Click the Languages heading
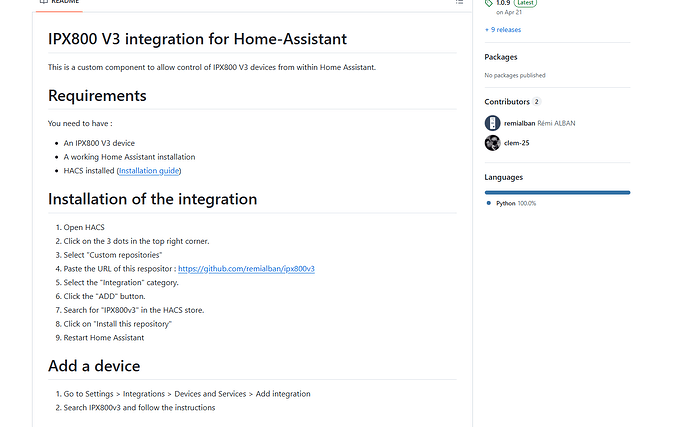Viewport: 690px width, 427px height. click(503, 177)
